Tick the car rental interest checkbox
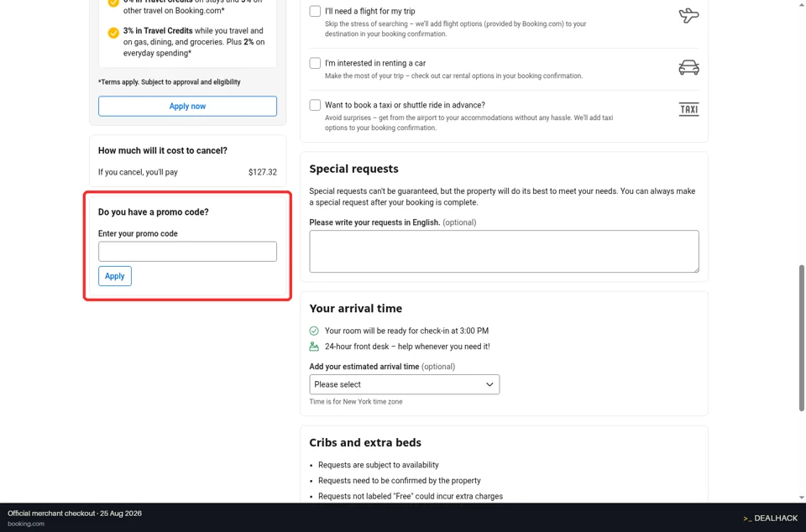The image size is (806, 532). (x=315, y=63)
